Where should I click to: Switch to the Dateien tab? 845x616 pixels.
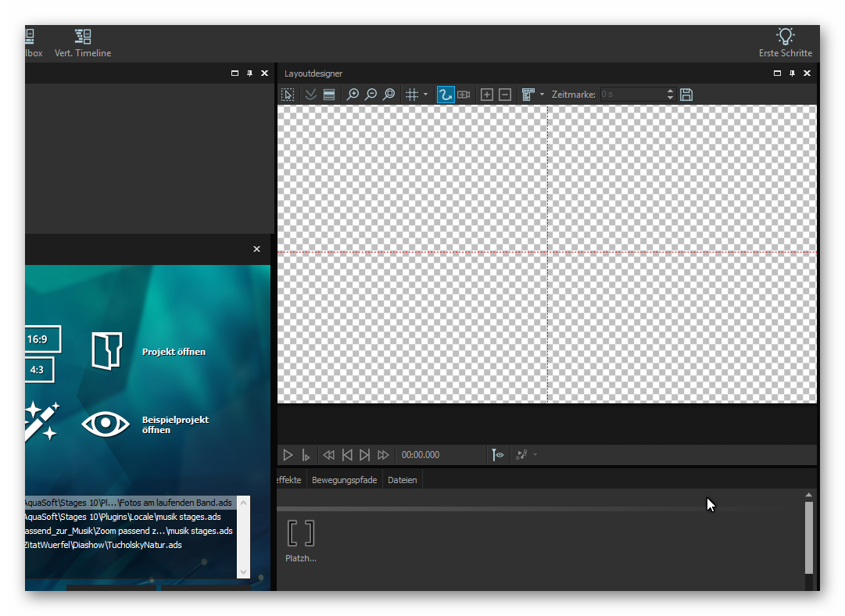[x=402, y=480]
